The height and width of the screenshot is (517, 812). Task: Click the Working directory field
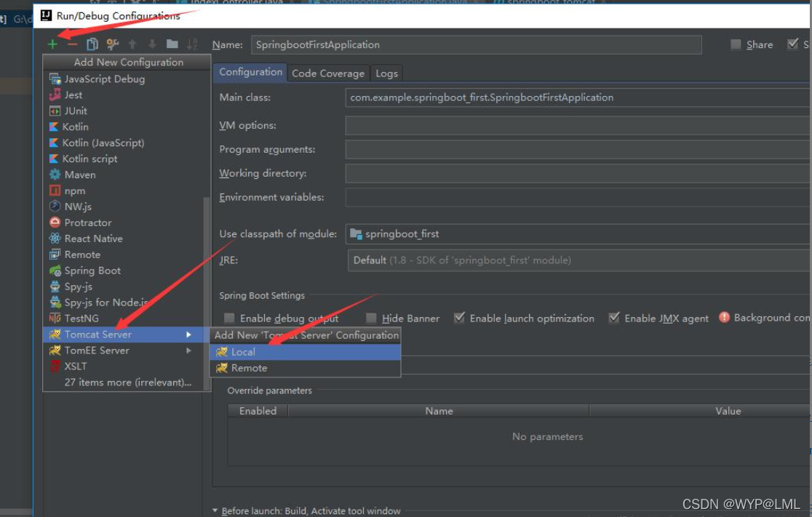(578, 173)
